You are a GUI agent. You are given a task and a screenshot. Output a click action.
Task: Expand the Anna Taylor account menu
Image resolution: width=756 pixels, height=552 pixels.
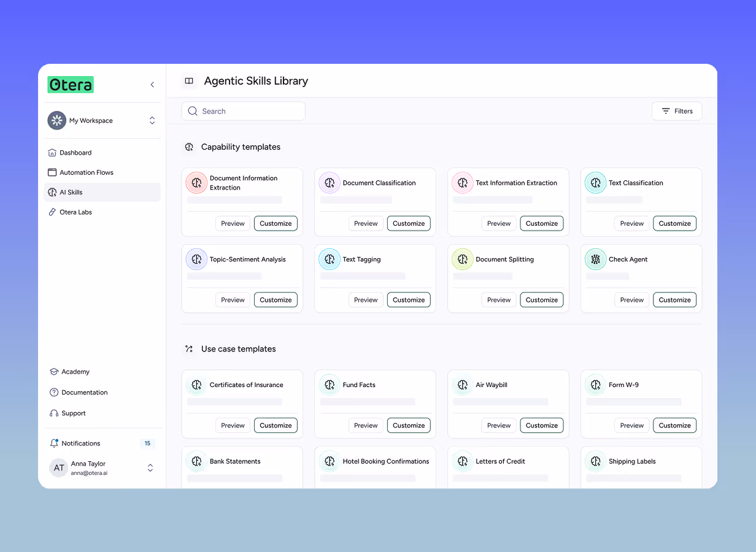coord(150,467)
